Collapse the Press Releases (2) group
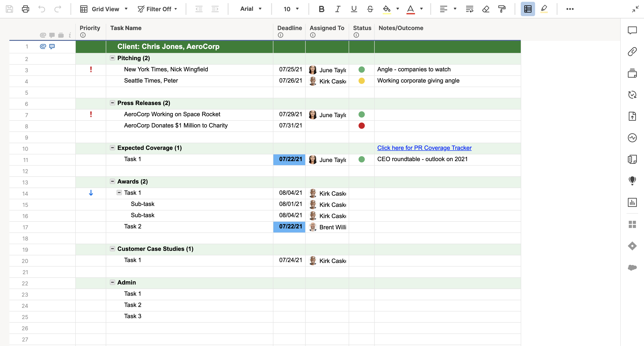The height and width of the screenshot is (346, 644). (112, 103)
